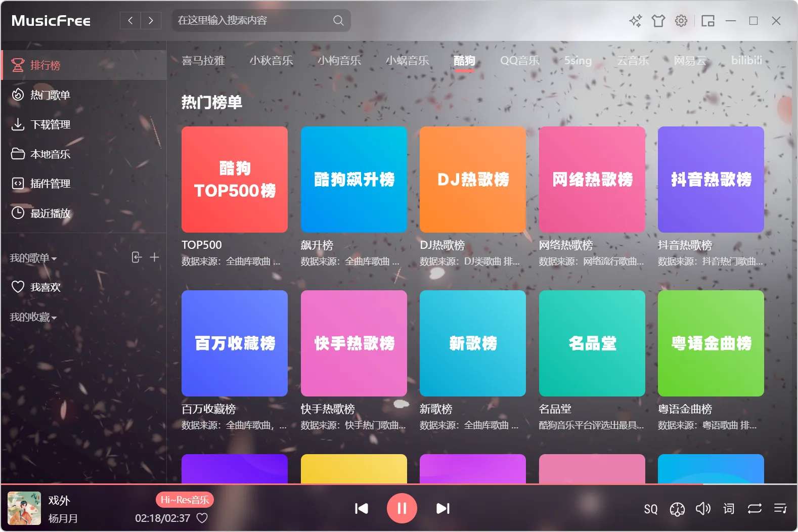Toggle repeat loop mode
The image size is (798, 532).
[755, 508]
